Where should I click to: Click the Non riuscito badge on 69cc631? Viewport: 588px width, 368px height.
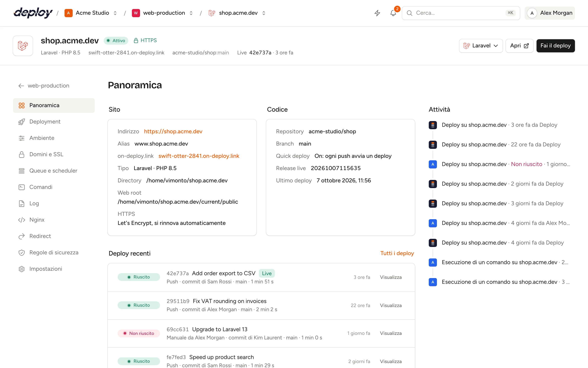pos(139,333)
